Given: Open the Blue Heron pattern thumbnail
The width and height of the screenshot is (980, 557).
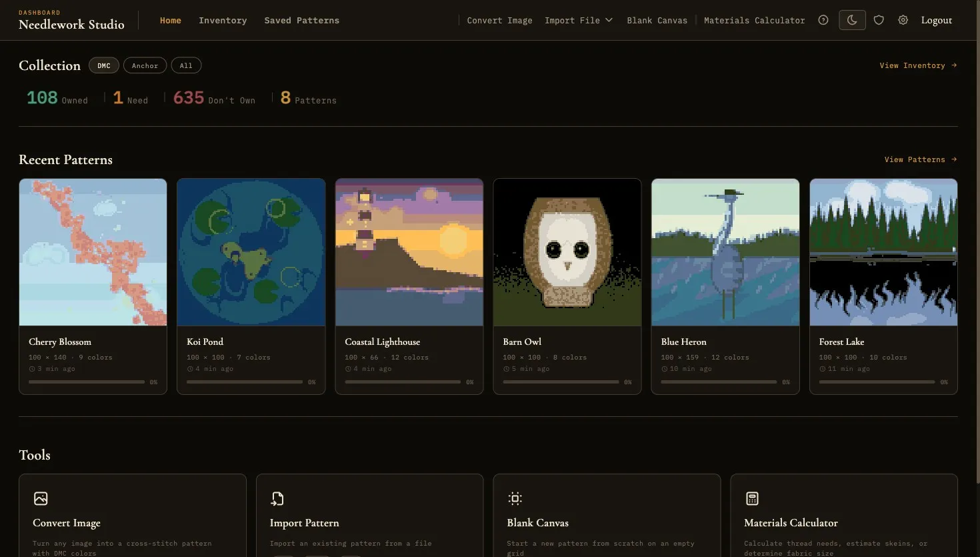Looking at the screenshot, I should tap(725, 251).
